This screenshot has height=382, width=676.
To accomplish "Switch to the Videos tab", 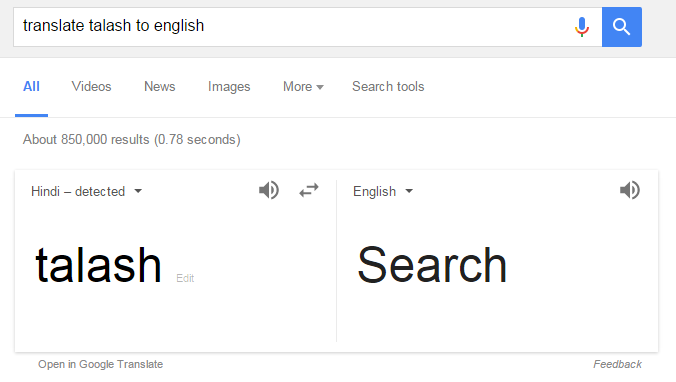I will coord(91,87).
